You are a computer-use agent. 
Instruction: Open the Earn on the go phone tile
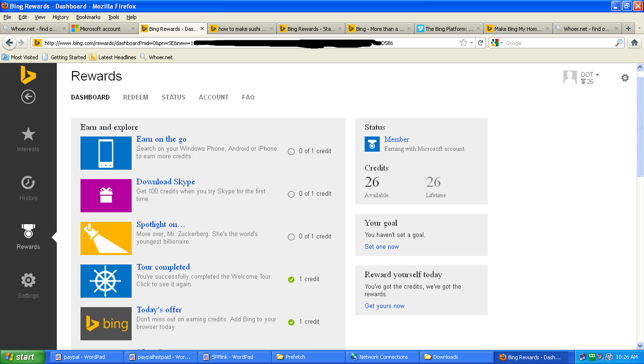coord(106,153)
